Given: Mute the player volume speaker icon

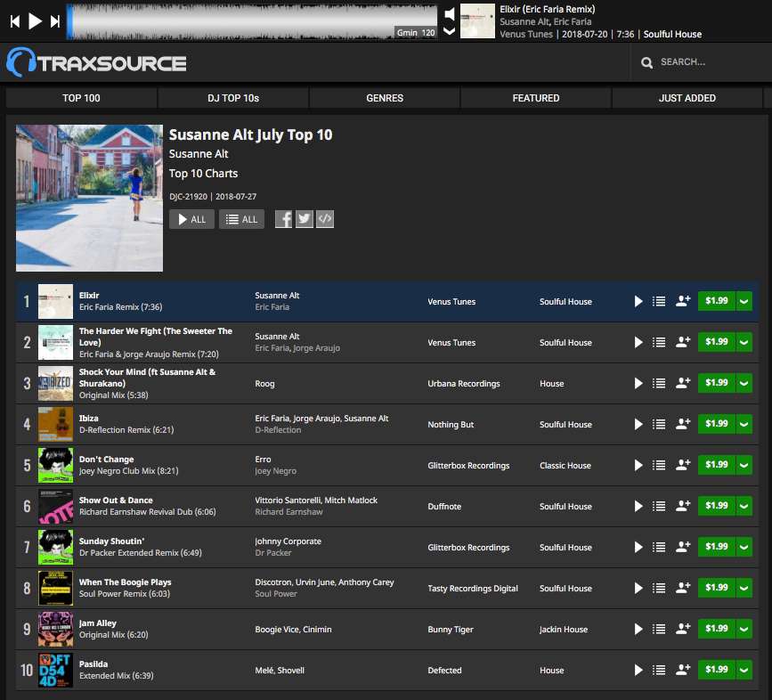Looking at the screenshot, I should click(x=449, y=13).
